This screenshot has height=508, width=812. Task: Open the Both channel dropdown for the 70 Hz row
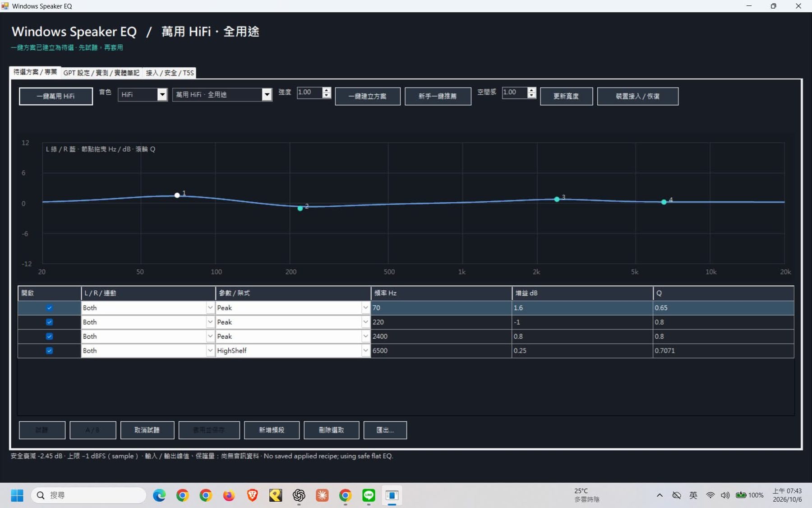pyautogui.click(x=210, y=308)
